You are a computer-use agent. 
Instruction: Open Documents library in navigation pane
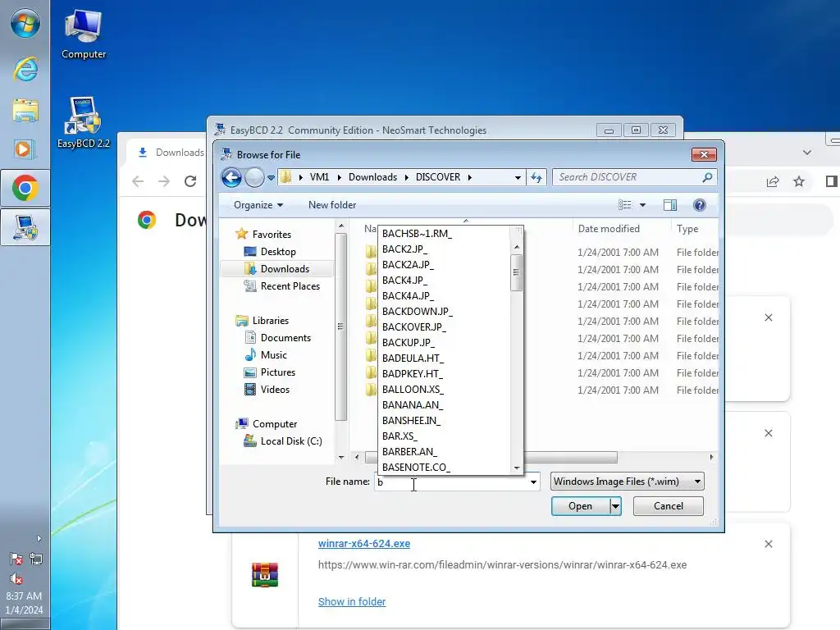285,338
